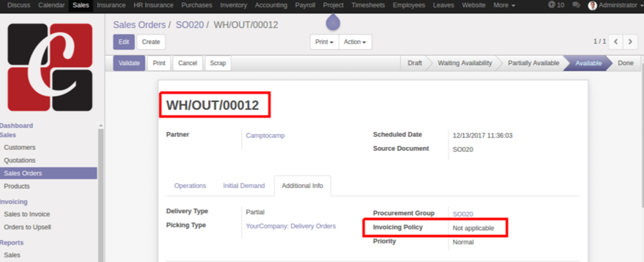Click the Administrator user avatar

592,6
